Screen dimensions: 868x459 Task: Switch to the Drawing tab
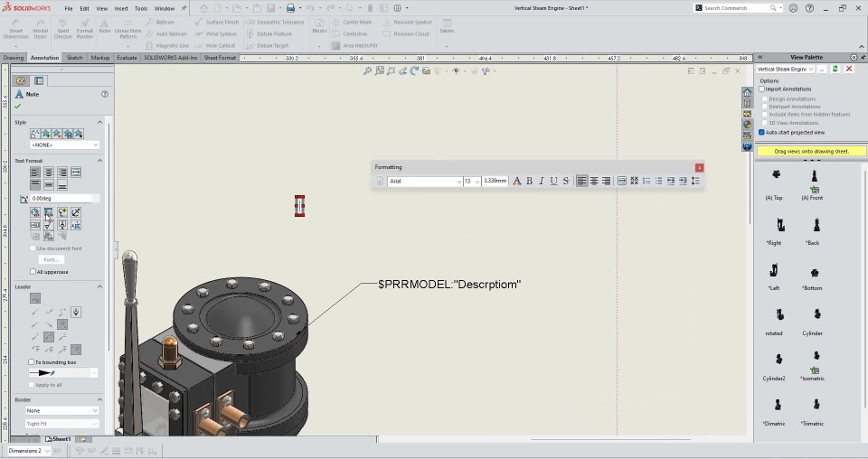coord(14,58)
